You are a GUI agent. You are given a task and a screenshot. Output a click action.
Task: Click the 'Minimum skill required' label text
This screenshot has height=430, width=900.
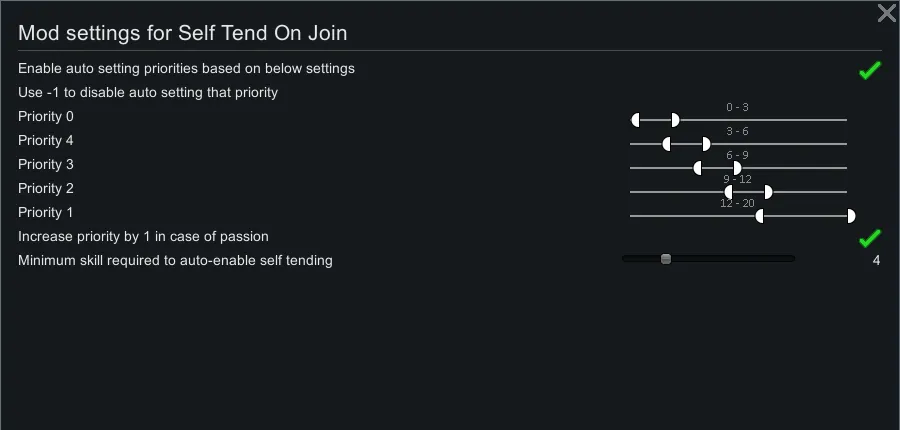click(x=175, y=260)
